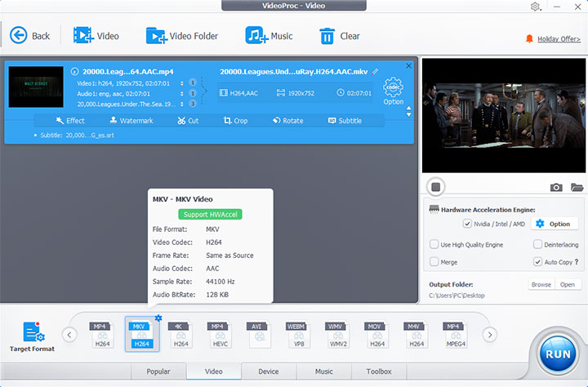This screenshot has height=387, width=588.
Task: Expand subtitle track selector arrows
Action: pyautogui.click(x=182, y=104)
